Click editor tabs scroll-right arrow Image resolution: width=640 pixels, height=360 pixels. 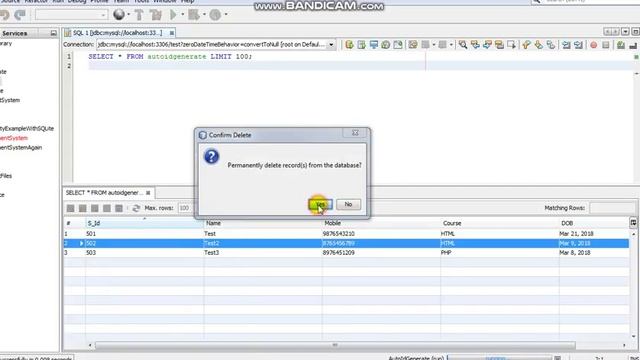click(x=616, y=31)
